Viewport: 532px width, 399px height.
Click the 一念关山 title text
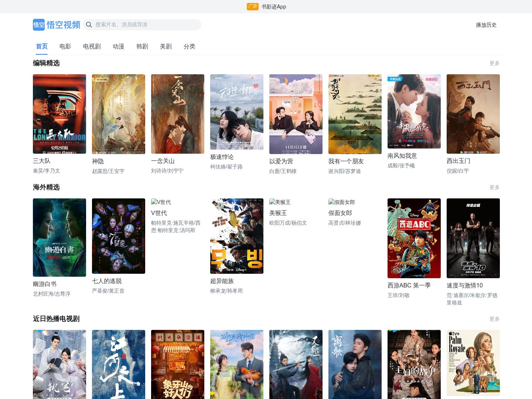click(163, 161)
